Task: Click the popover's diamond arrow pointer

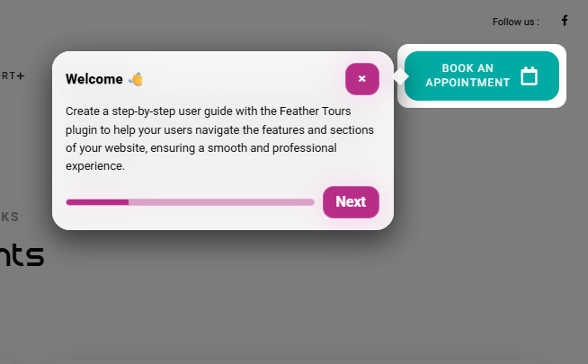Action: click(399, 76)
